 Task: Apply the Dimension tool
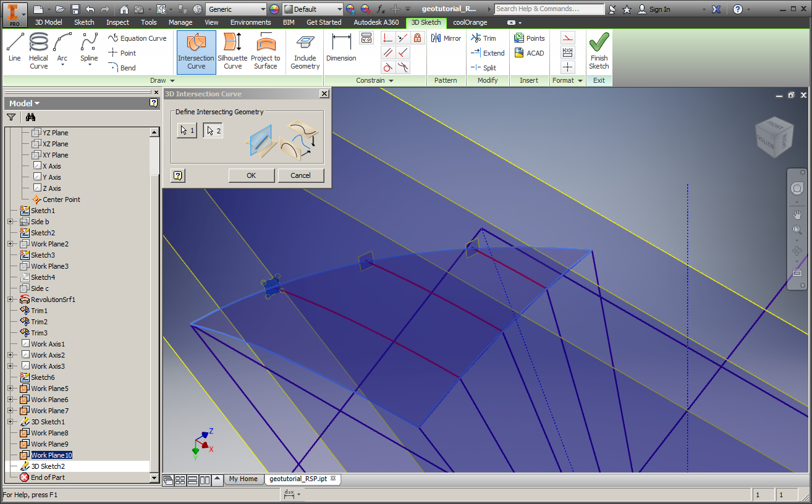coord(341,48)
